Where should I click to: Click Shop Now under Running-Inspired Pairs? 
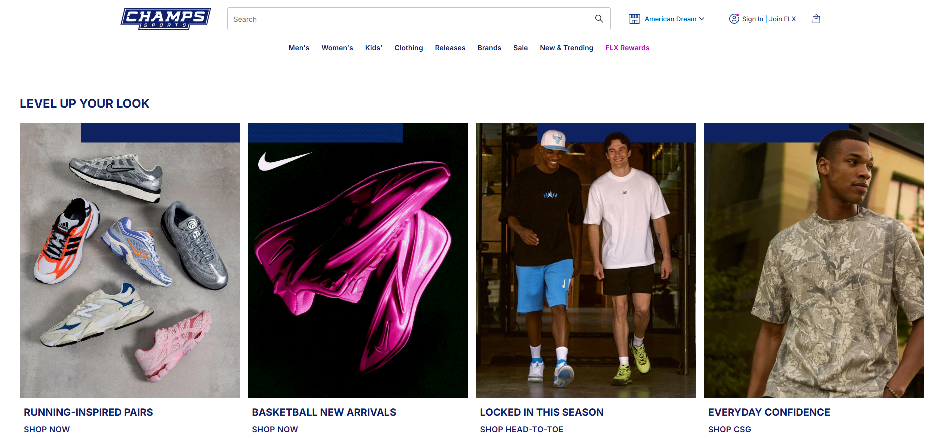click(x=47, y=429)
